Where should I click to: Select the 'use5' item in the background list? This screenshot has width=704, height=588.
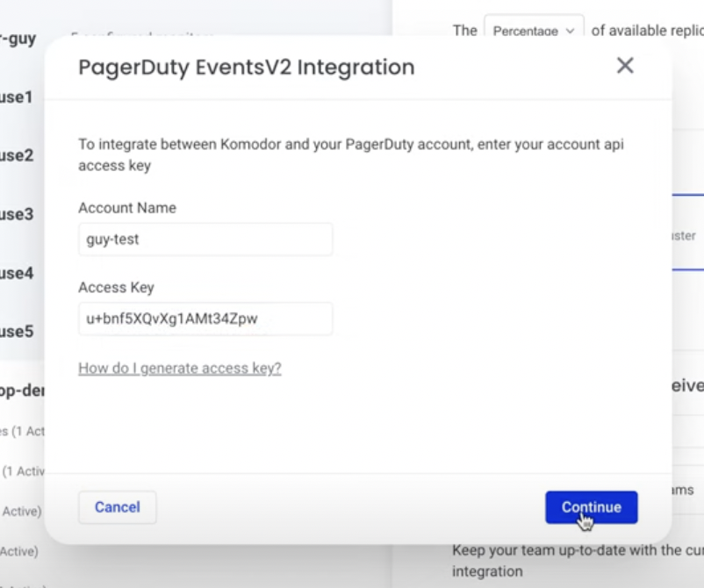point(17,331)
